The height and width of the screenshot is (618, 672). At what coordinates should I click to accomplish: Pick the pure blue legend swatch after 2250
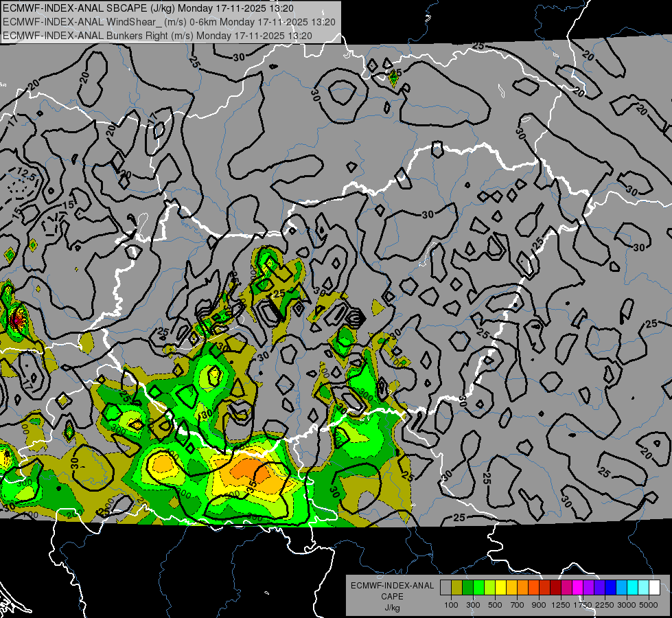(x=611, y=588)
